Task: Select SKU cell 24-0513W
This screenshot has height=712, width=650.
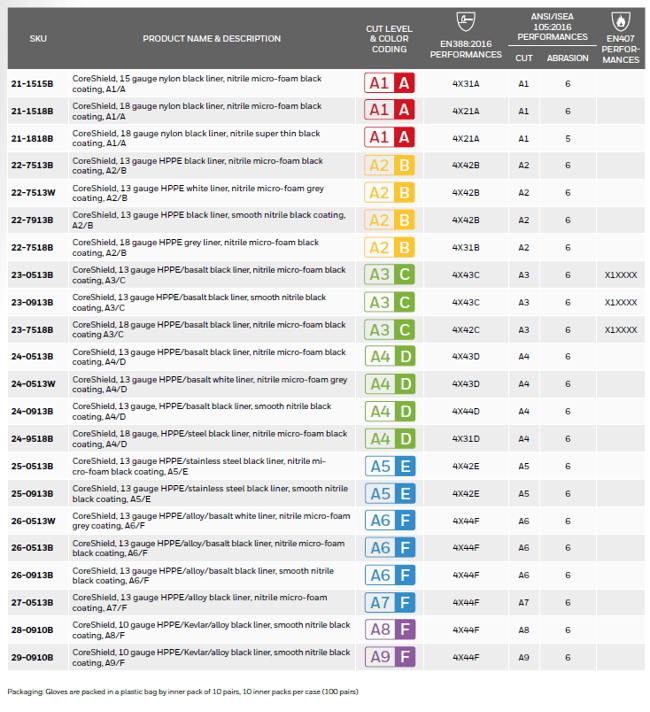Action: click(x=33, y=384)
